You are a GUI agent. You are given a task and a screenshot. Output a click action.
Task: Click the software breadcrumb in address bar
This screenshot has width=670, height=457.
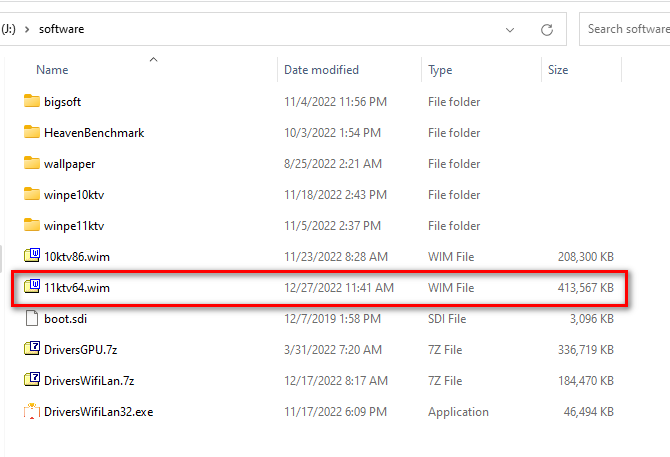coord(62,29)
